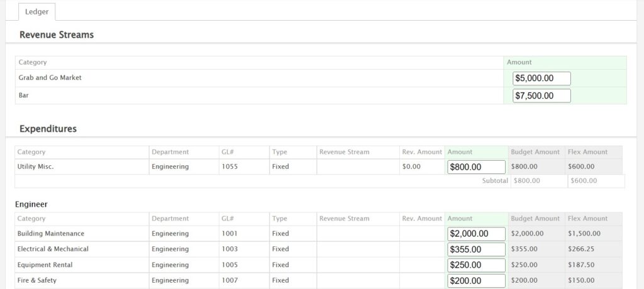Click the Utility Misc. $600.00 flex amount
Screen dimensions: 644x289
pos(582,166)
